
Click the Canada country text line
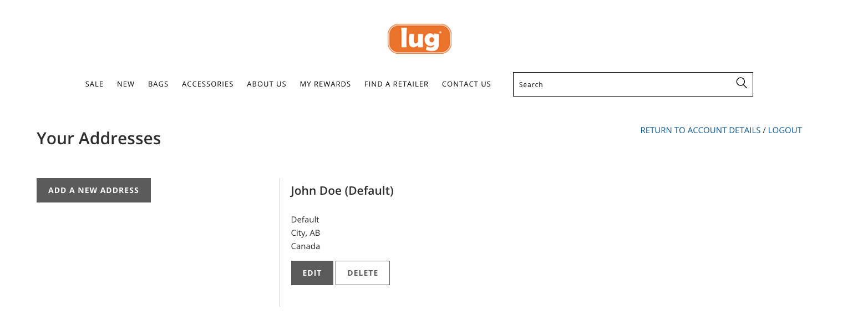tap(306, 246)
